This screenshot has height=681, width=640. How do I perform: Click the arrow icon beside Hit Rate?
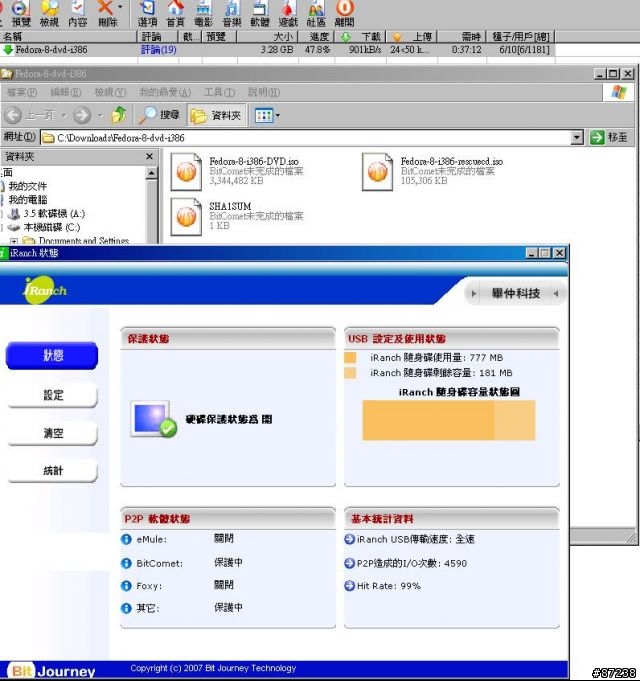coord(350,586)
